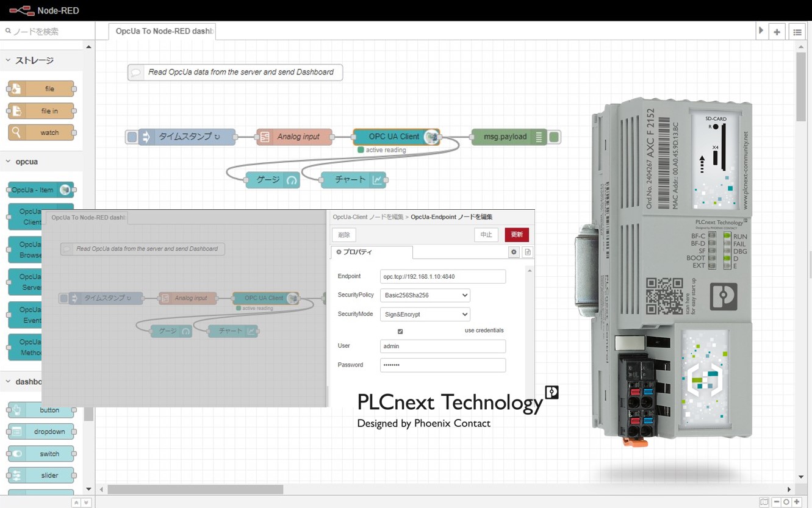The image size is (812, 508).
Task: Trigger the タイムスタンプ inject button
Action: 132,137
